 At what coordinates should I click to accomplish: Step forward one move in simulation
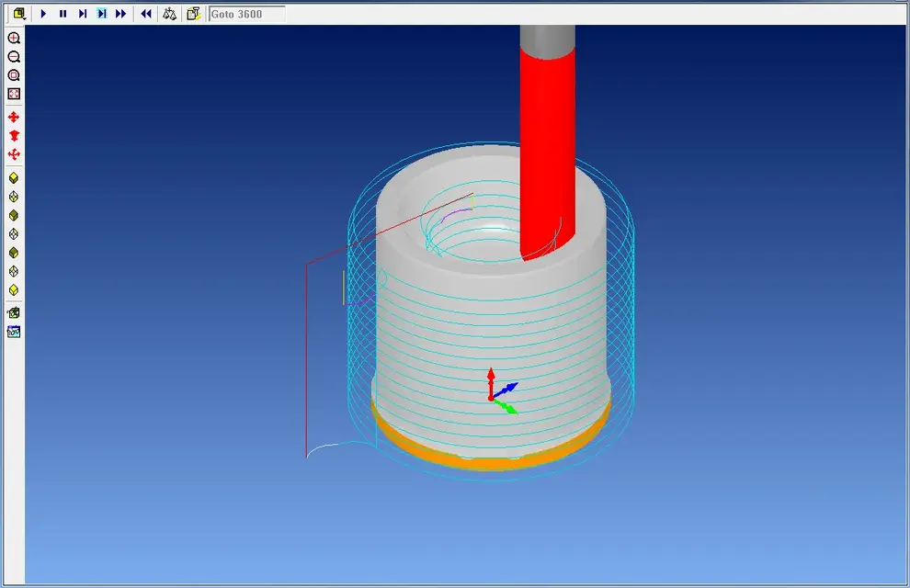(83, 14)
